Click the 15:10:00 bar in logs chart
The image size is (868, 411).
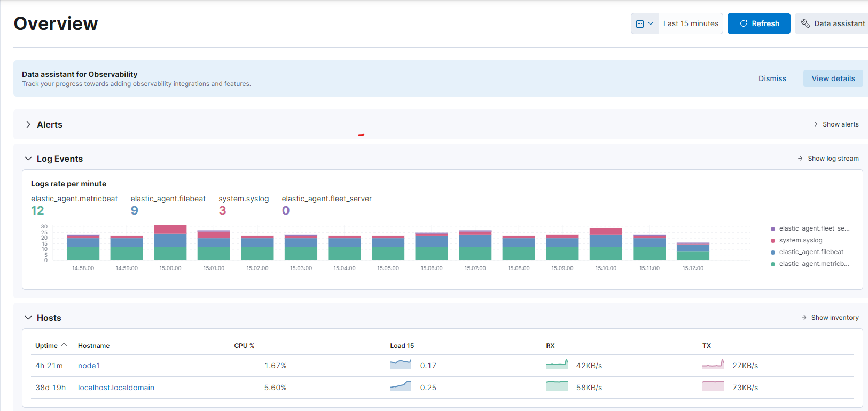[606, 244]
